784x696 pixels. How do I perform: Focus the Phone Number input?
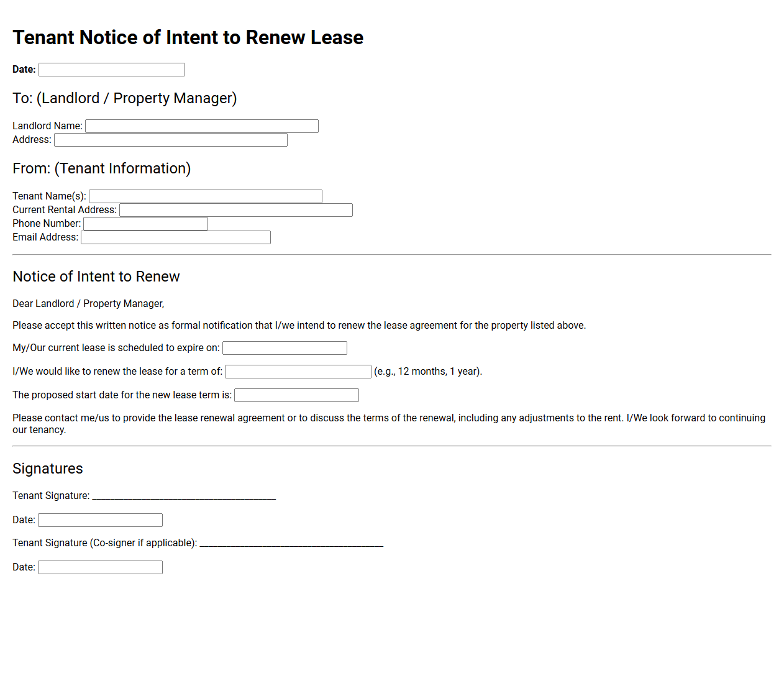(146, 224)
